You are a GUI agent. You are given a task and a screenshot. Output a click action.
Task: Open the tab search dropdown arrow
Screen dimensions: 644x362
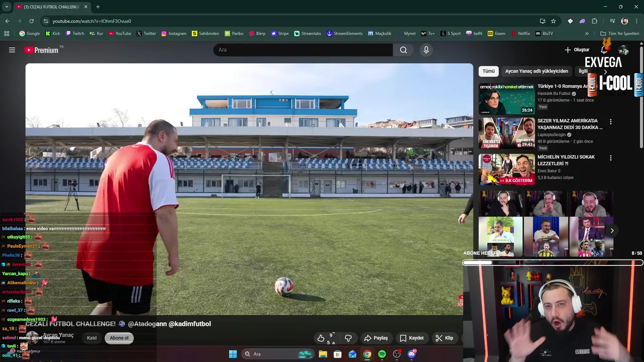(x=7, y=7)
